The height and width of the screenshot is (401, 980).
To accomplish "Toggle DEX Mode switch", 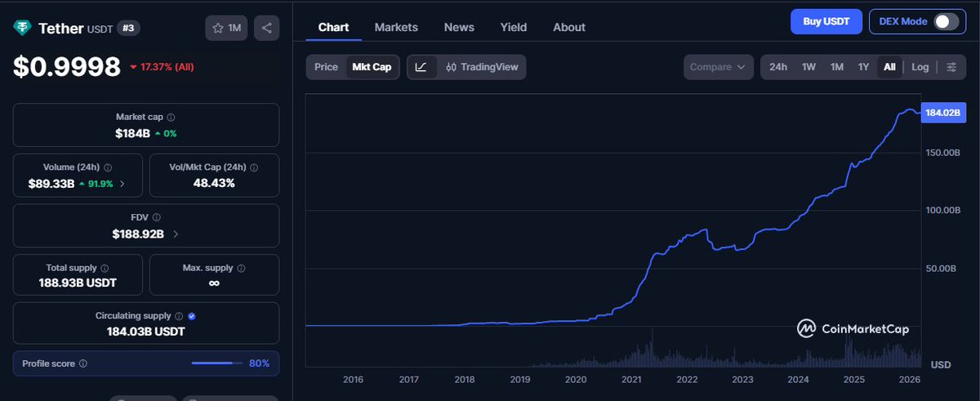I will tap(947, 22).
